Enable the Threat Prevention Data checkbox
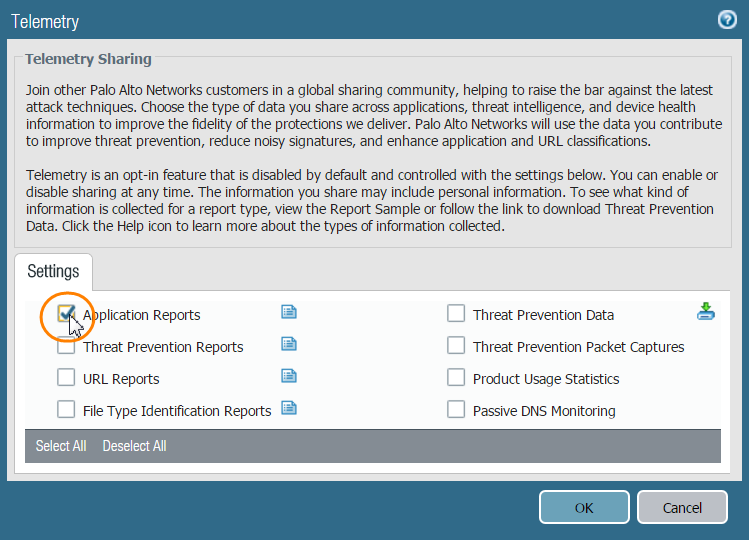 coord(456,314)
